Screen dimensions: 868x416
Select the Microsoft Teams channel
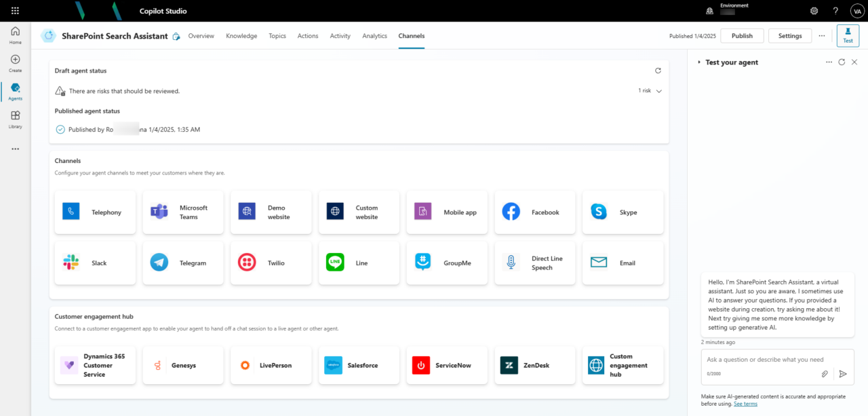(x=183, y=212)
